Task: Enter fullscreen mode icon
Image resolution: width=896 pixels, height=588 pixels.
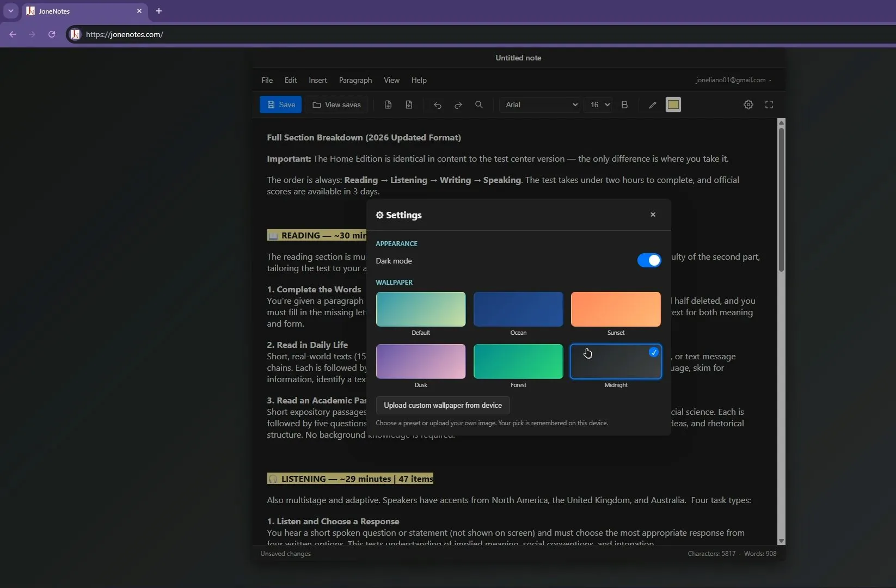Action: click(769, 105)
